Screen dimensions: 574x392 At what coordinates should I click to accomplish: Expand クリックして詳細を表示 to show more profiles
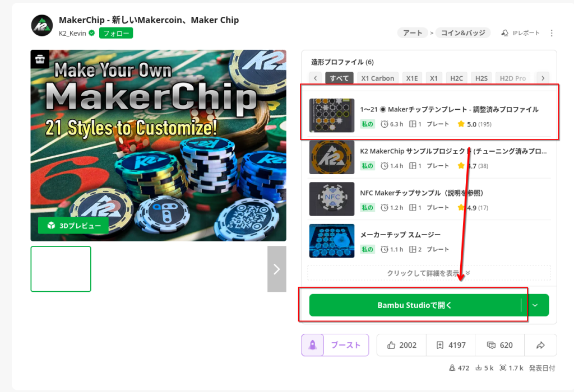click(429, 273)
